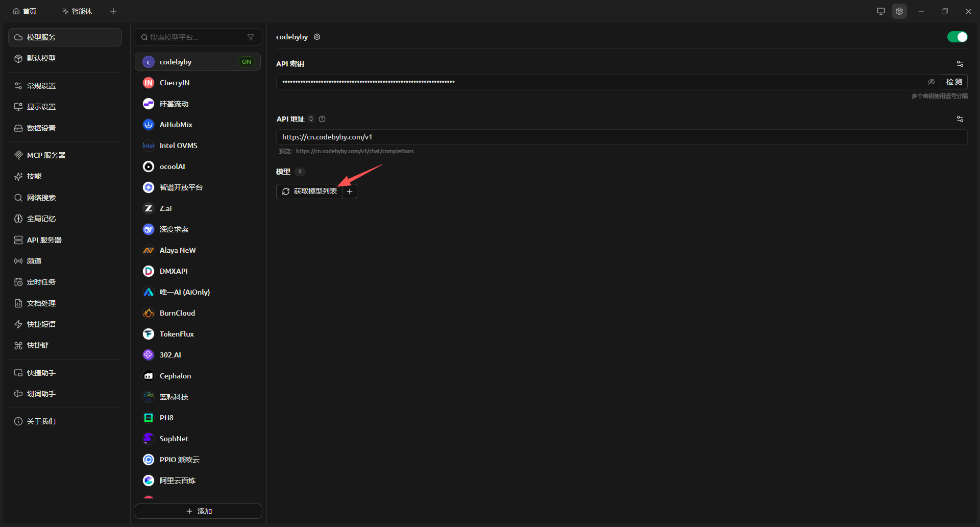
Task: Select the 302.AI provider logo
Action: pos(149,355)
